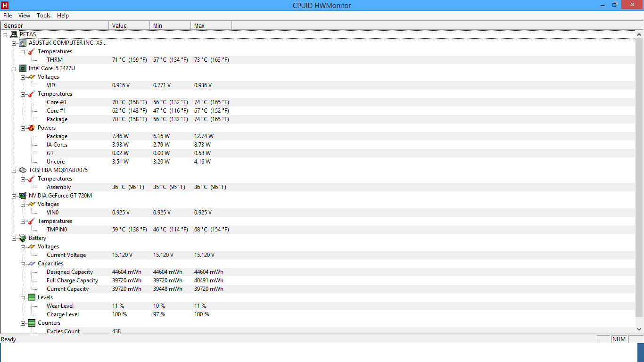Select the IA Cores power label

click(57, 145)
